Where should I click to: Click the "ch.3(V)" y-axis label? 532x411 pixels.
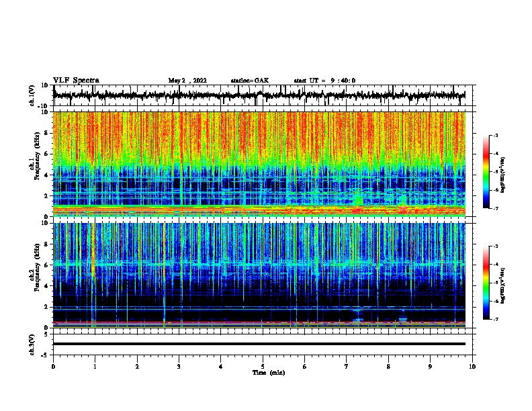[32, 345]
